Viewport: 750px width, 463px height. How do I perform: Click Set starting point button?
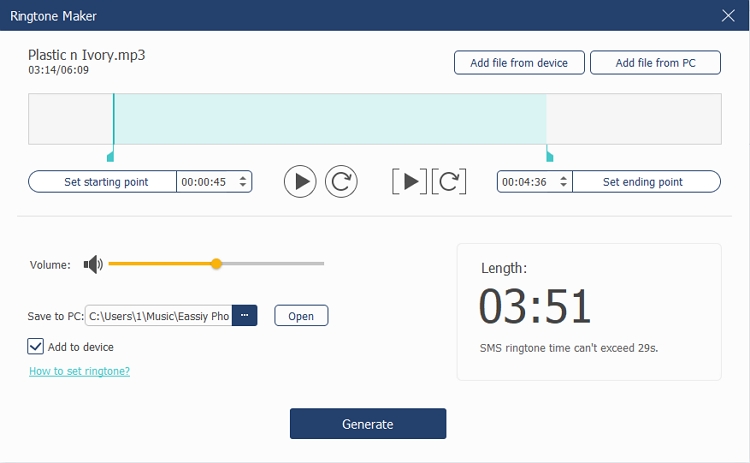(102, 182)
